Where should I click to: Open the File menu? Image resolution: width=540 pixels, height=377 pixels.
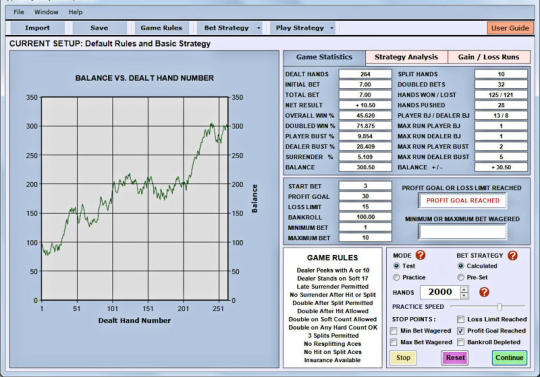(x=19, y=12)
